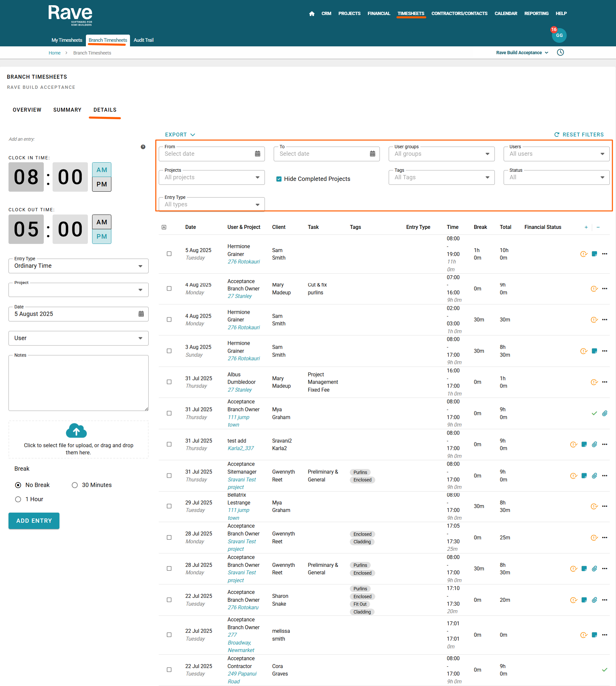Click Reset Filters button
616x686 pixels.
point(579,135)
